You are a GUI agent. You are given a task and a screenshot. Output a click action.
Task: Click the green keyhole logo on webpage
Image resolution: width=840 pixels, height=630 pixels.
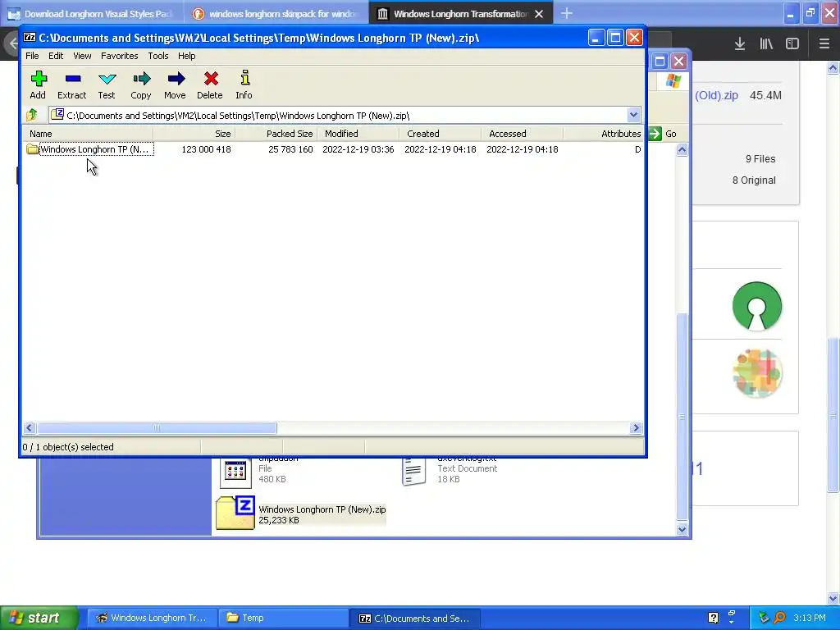point(757,306)
